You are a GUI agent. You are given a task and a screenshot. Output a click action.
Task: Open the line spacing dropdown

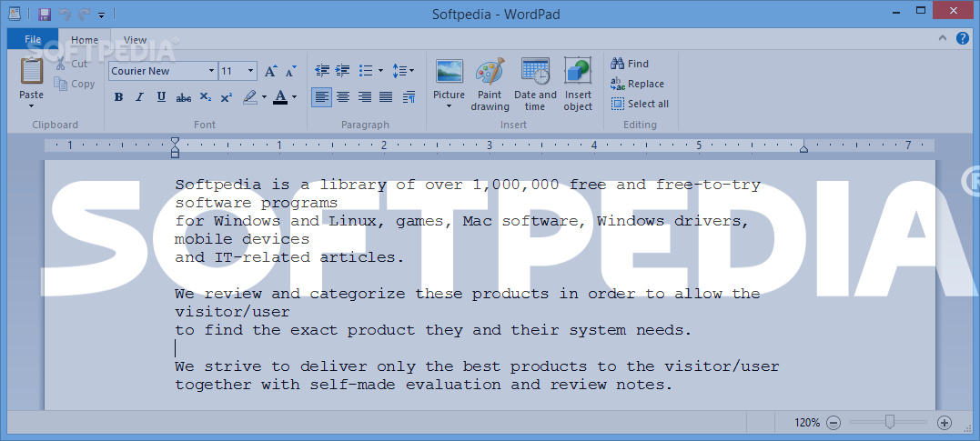[403, 71]
